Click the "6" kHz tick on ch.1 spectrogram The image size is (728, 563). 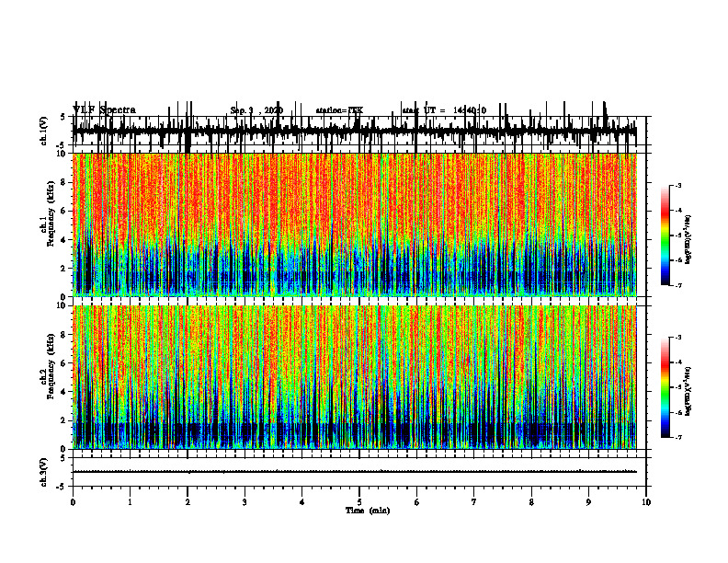click(x=63, y=211)
